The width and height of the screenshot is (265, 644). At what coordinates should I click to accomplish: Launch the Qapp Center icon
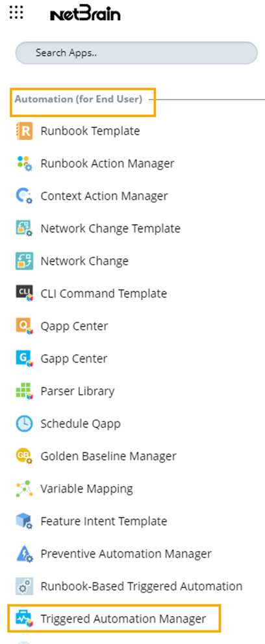[x=24, y=326]
